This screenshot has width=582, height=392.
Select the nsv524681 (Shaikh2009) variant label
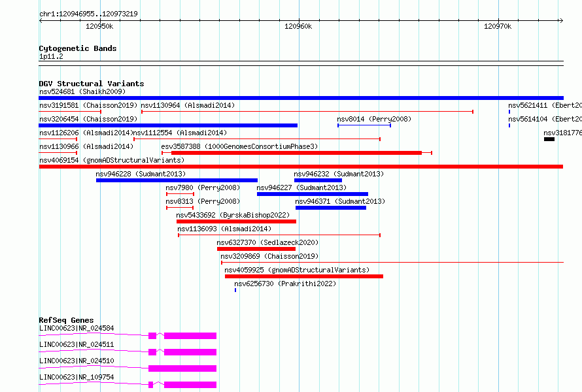(82, 91)
